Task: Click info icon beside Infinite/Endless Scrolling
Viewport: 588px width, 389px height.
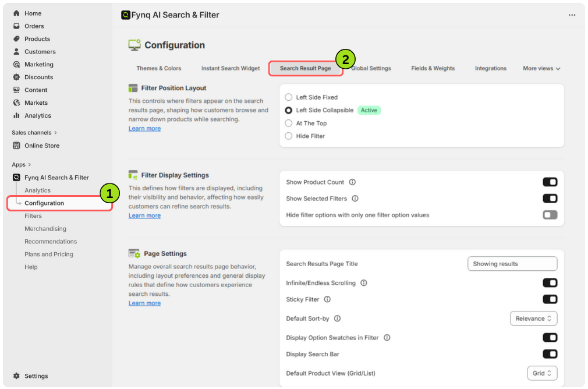Action: click(363, 283)
